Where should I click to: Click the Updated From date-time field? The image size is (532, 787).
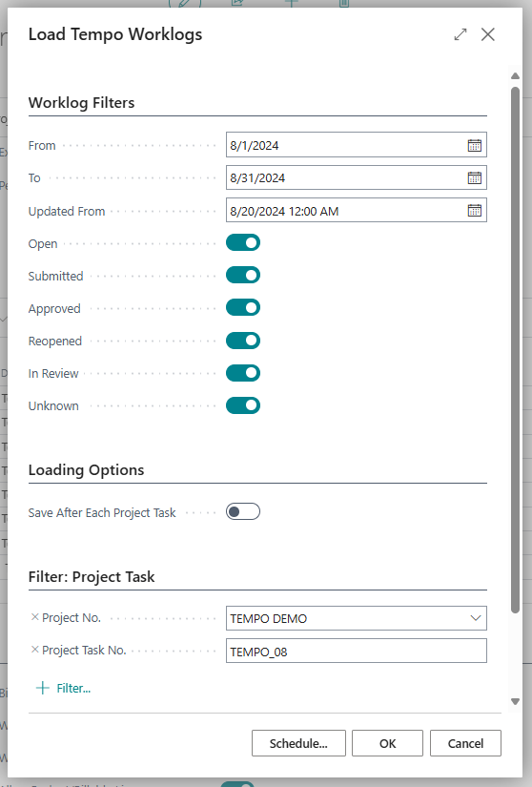[346, 210]
